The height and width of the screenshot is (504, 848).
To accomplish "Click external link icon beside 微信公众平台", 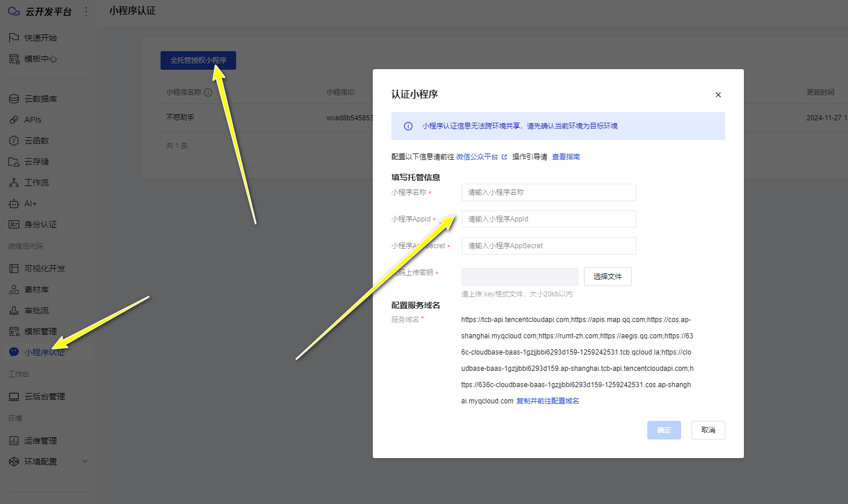I will pos(504,157).
